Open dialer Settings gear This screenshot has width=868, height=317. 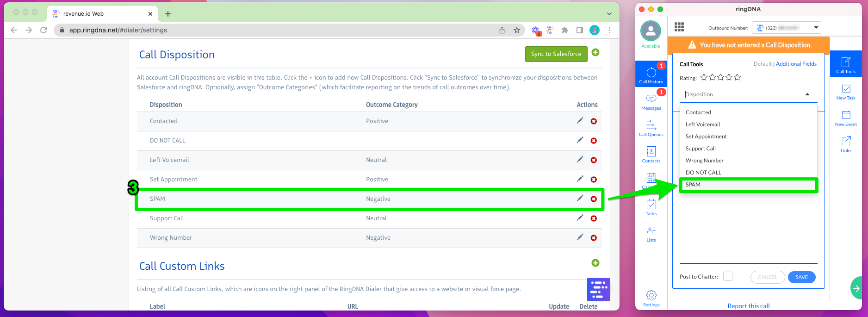tap(651, 297)
